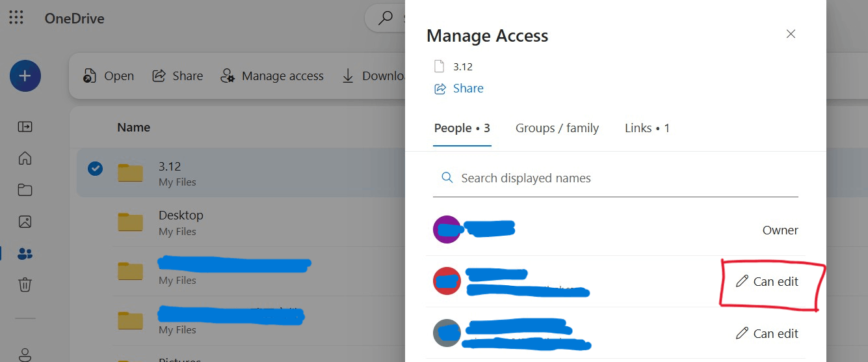Open the Photos icon in sidebar
This screenshot has height=362, width=868.
25,221
